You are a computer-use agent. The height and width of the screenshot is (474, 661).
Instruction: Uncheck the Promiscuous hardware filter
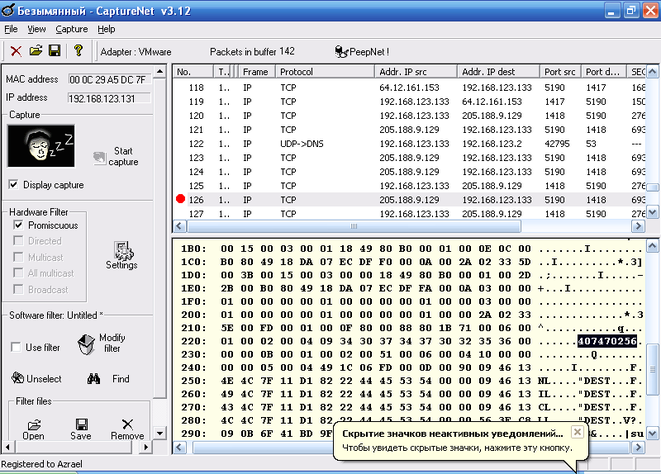click(x=18, y=226)
